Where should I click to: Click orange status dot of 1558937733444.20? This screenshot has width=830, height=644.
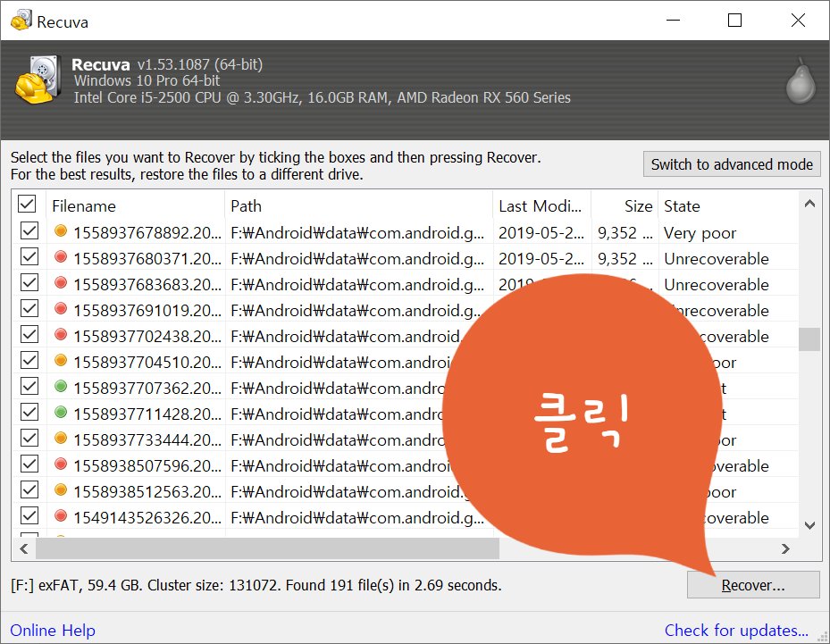pyautogui.click(x=61, y=439)
